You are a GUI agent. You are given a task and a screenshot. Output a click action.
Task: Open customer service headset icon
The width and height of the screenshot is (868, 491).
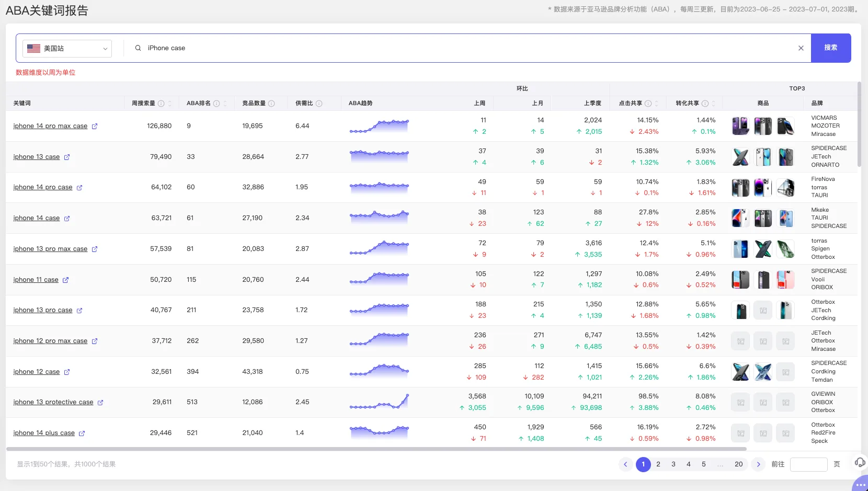point(860,462)
